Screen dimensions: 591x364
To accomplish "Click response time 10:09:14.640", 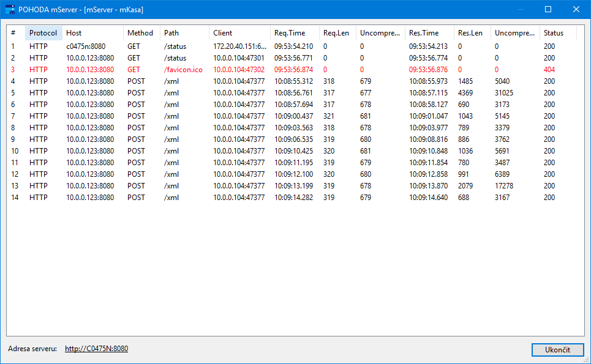I will pyautogui.click(x=429, y=198).
